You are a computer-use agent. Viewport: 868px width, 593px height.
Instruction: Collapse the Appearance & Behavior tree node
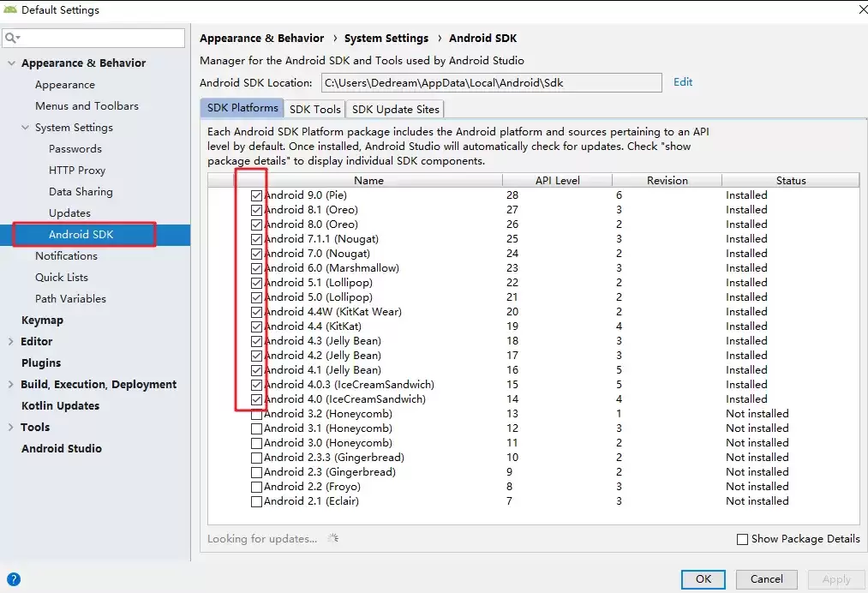[x=11, y=63]
